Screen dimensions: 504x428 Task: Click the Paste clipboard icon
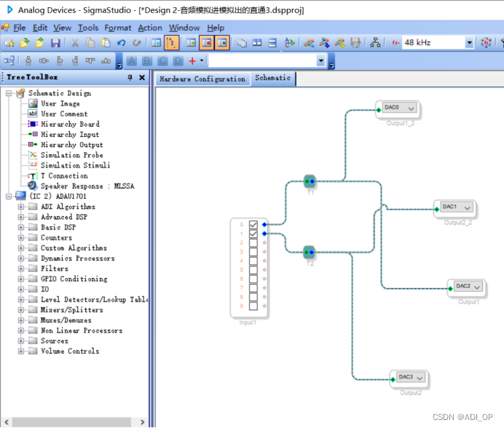pos(106,43)
